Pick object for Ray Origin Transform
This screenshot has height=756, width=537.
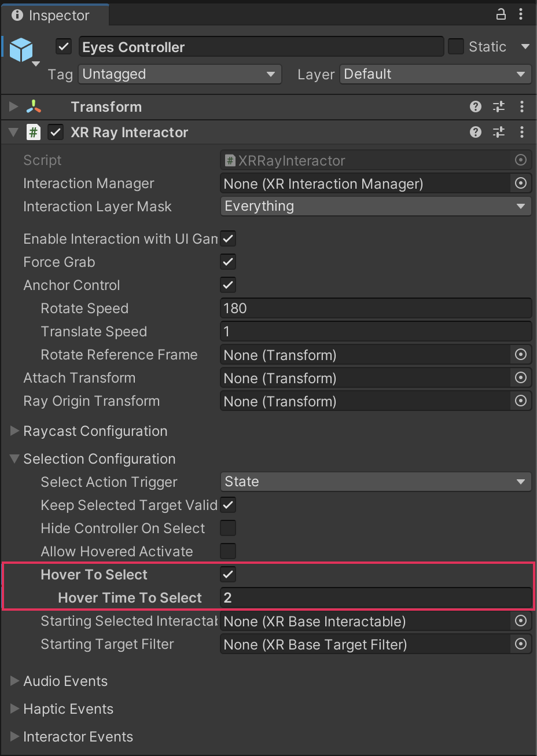pos(521,401)
